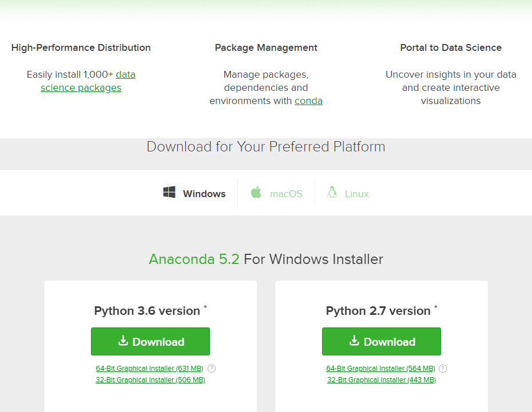Viewport: 532px width, 412px height.
Task: Switch to the macOS platform tab
Action: coord(276,193)
